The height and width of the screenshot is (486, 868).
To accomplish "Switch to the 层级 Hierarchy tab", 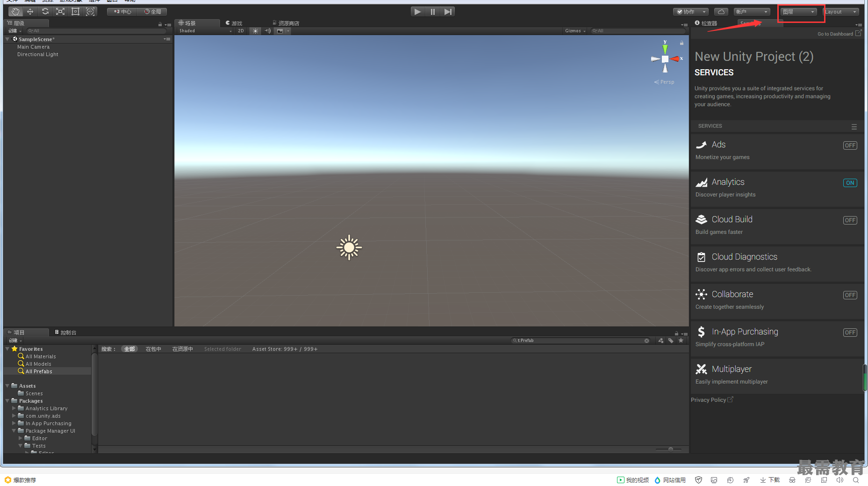I will pos(26,23).
